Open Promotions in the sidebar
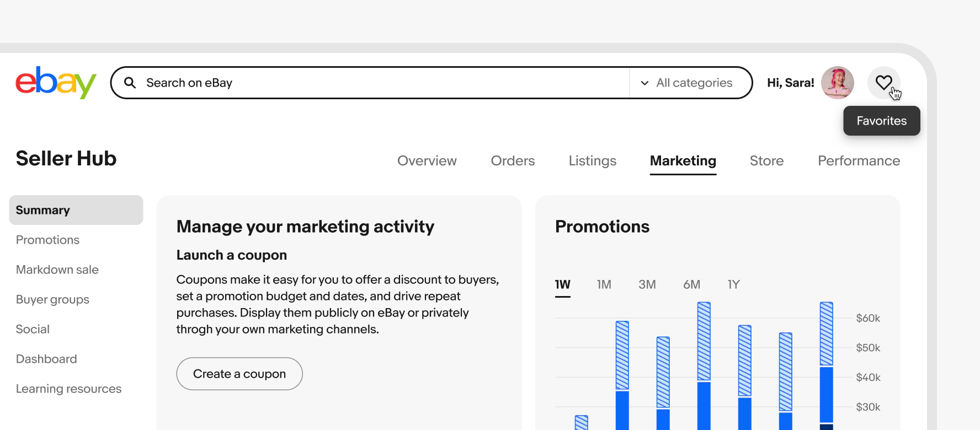Viewport: 980px width, 430px height. [x=47, y=240]
